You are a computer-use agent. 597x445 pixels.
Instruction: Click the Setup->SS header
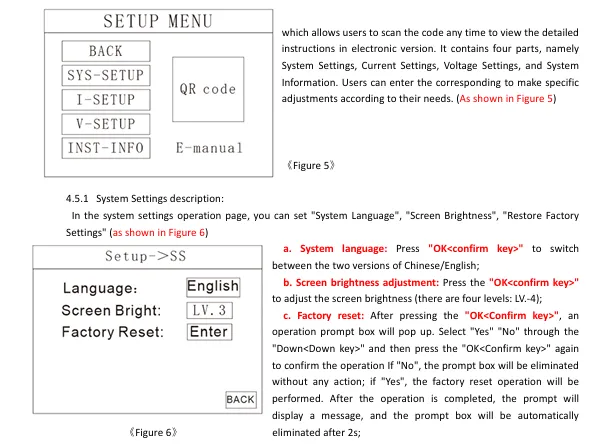tap(147, 257)
